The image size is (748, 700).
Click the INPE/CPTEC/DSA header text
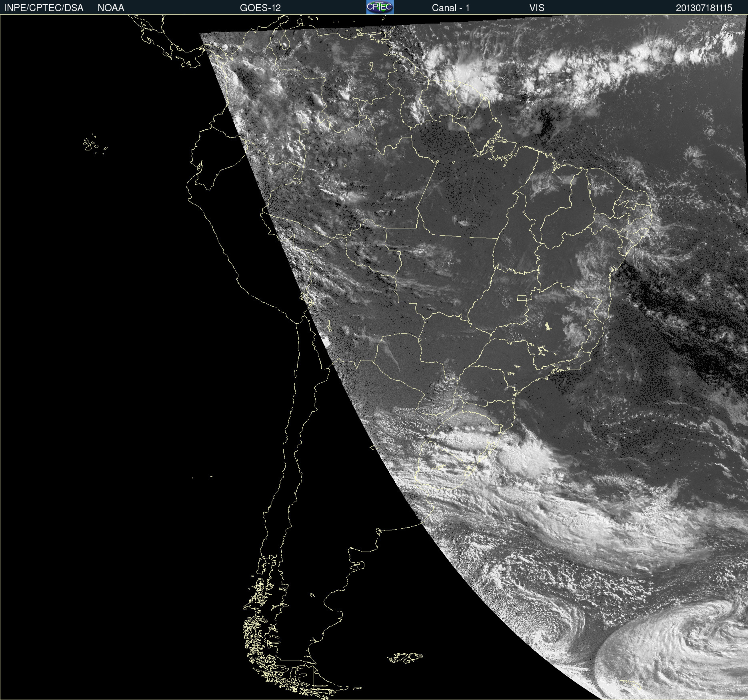tap(44, 8)
